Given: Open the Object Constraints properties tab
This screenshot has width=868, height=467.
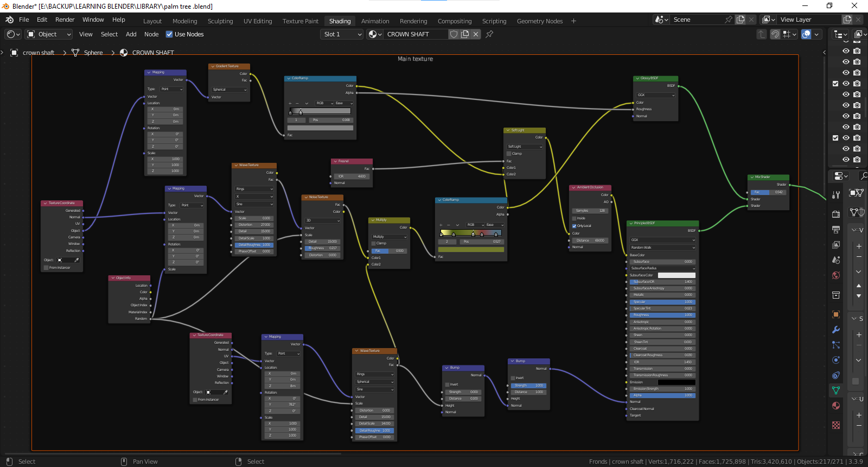Looking at the screenshot, I should 836,375.
